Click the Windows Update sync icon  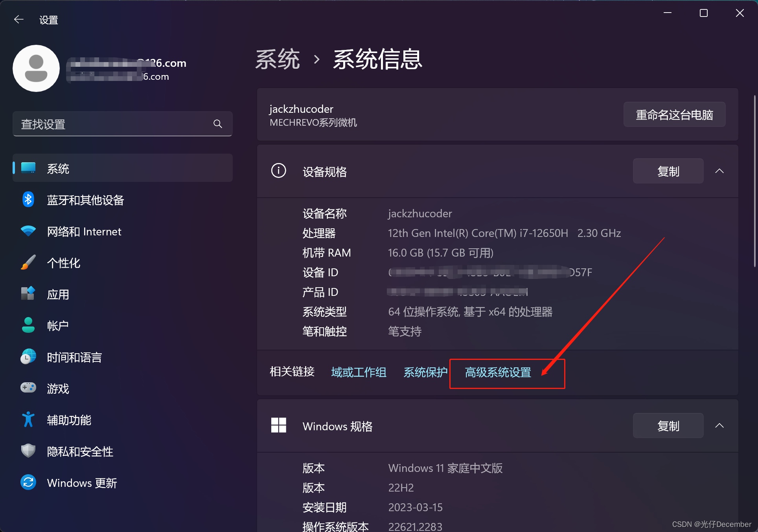(x=28, y=482)
